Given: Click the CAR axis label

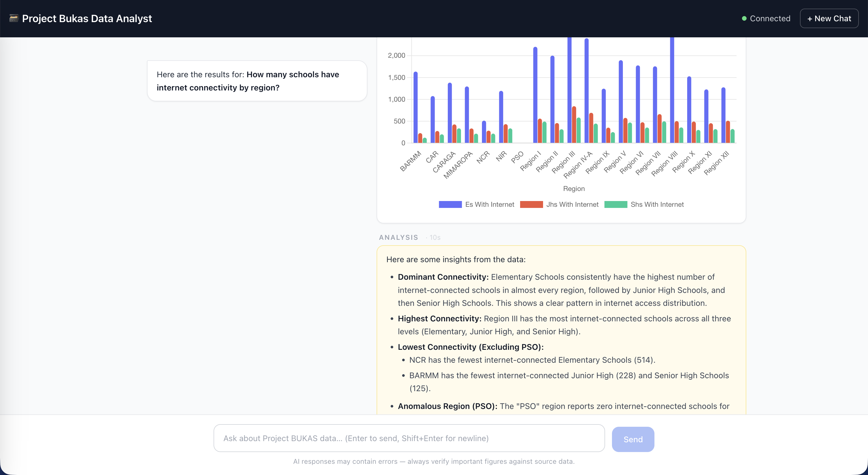Looking at the screenshot, I should click(432, 157).
